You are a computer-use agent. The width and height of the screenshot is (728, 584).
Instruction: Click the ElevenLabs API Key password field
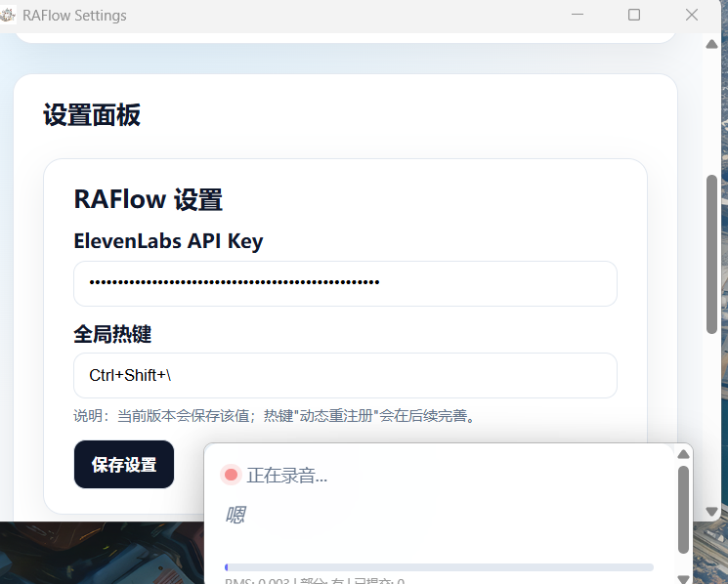[345, 283]
